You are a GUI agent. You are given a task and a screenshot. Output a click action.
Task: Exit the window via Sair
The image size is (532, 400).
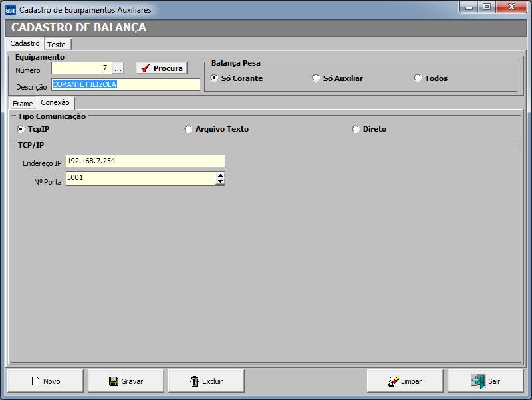click(485, 381)
